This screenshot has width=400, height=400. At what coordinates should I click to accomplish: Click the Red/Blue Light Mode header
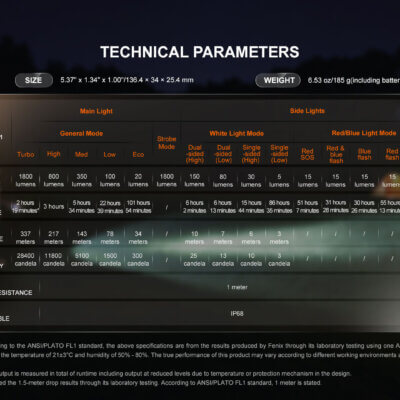(x=364, y=133)
